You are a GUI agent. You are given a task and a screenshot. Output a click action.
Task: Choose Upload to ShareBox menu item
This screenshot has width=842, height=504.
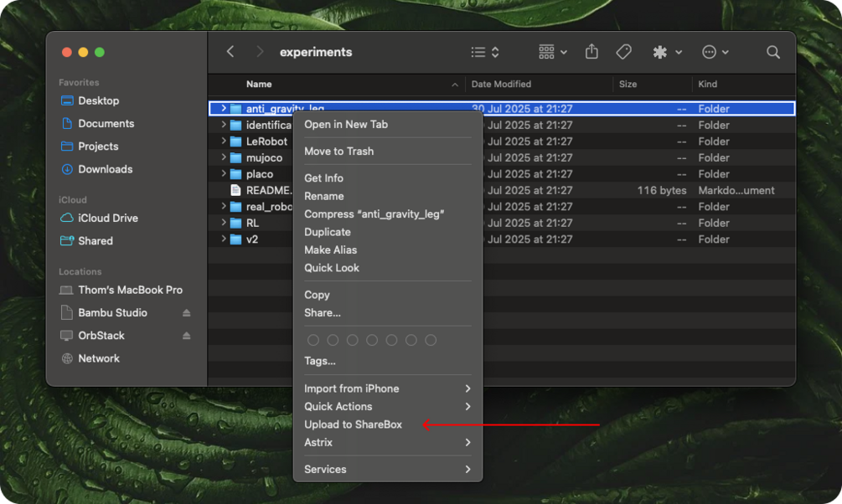pyautogui.click(x=353, y=424)
